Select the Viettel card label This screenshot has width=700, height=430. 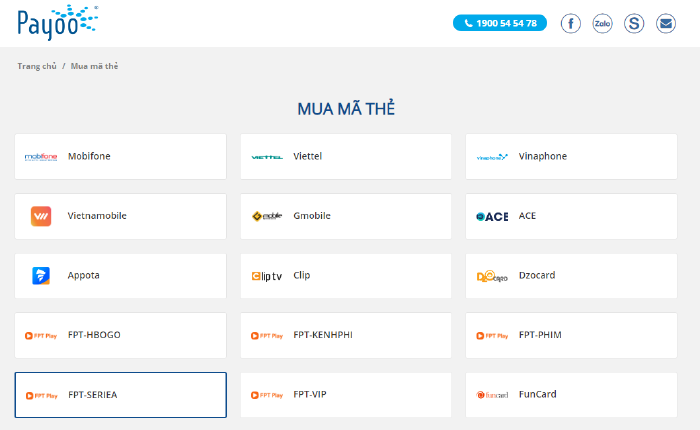(307, 156)
